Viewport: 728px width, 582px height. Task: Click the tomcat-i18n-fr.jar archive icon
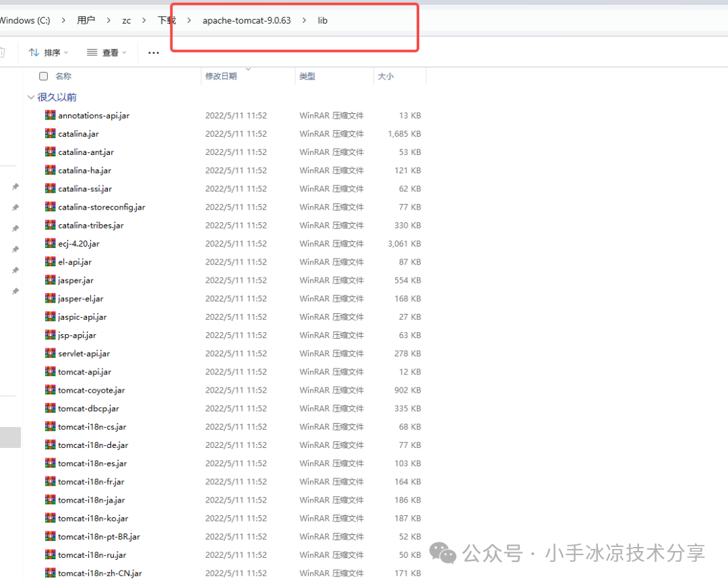point(50,481)
